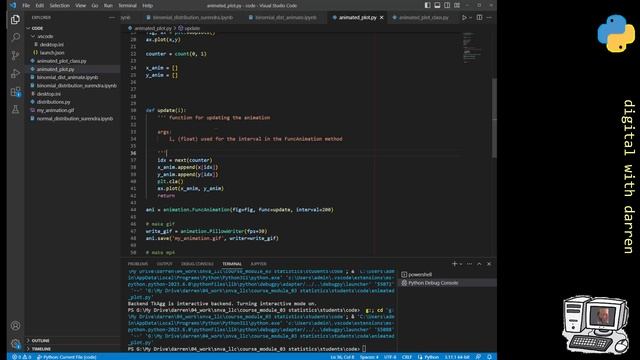The height and width of the screenshot is (360, 640).
Task: Open the run button dropdown arrow
Action: (x=470, y=18)
